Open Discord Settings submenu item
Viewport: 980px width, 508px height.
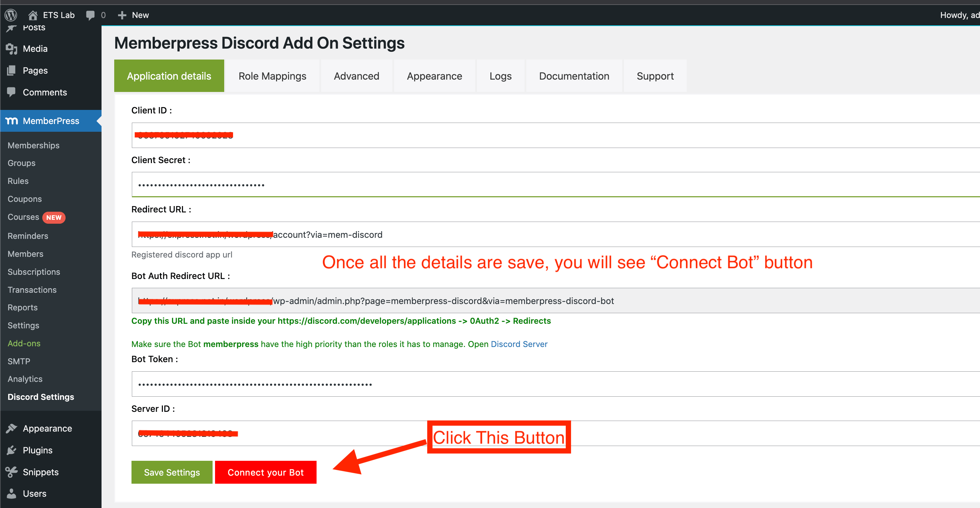click(x=41, y=397)
